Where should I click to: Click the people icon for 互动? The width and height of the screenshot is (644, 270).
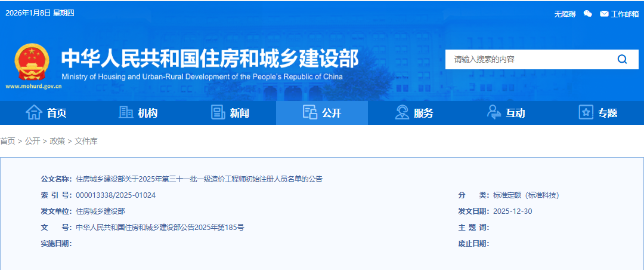click(x=494, y=112)
